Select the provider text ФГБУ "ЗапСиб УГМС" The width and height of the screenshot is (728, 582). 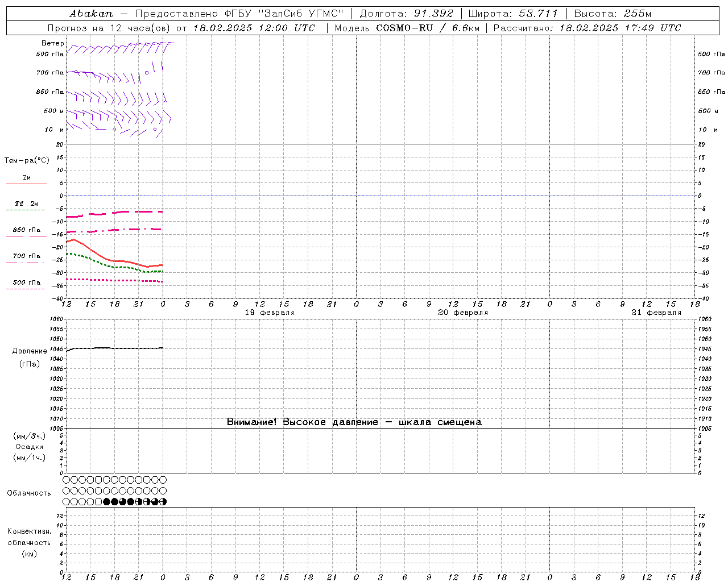coord(283,13)
